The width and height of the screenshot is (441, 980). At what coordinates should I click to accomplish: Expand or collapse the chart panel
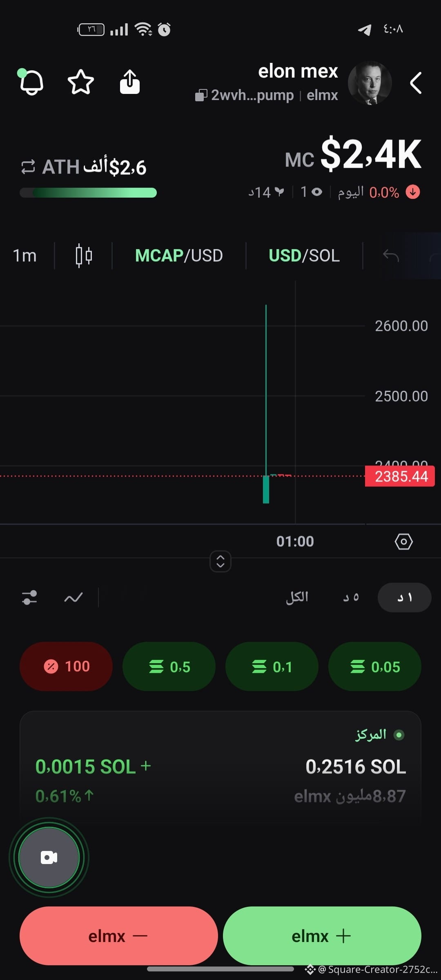click(220, 561)
